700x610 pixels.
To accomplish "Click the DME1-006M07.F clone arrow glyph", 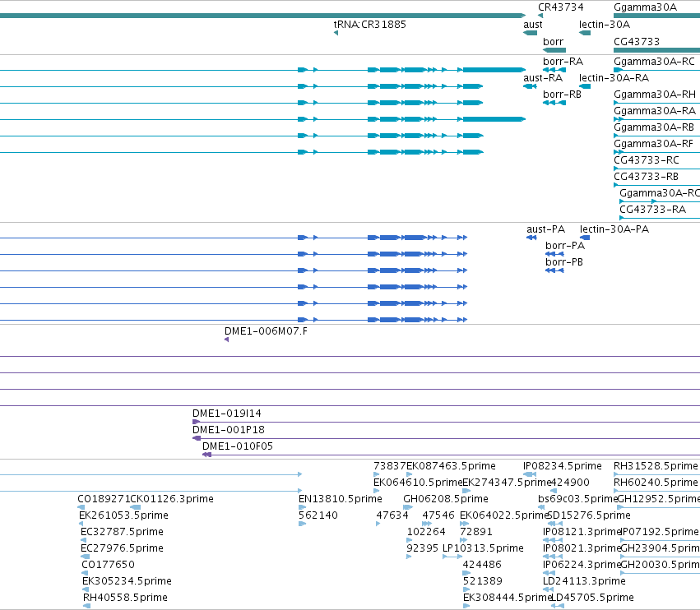I will click(227, 340).
